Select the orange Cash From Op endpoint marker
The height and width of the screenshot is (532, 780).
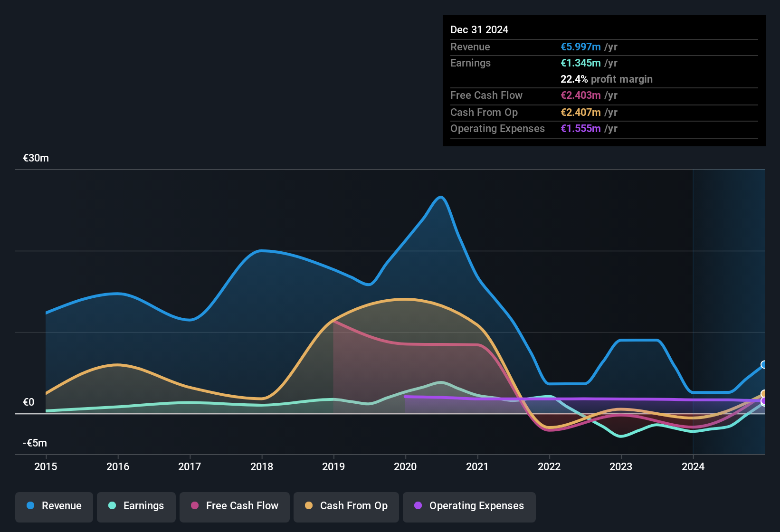coord(764,394)
